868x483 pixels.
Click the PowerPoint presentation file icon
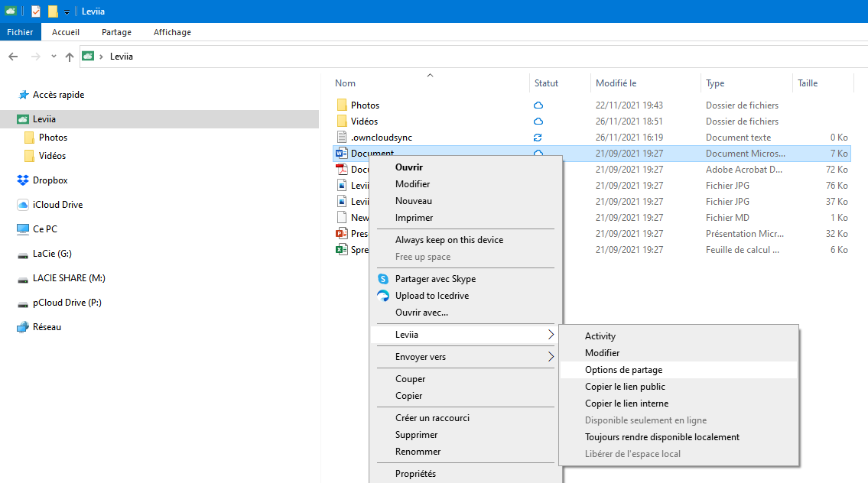click(x=342, y=234)
